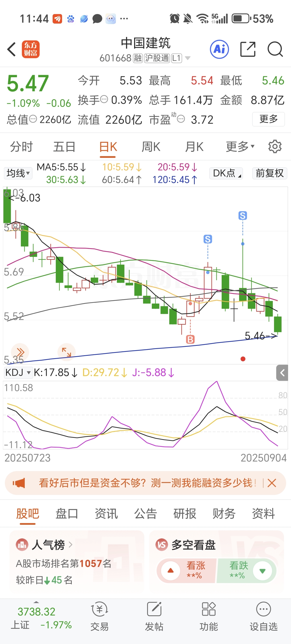291x644 pixels.
Task: Tap the 沪股通 tag
Action: pyautogui.click(x=157, y=58)
